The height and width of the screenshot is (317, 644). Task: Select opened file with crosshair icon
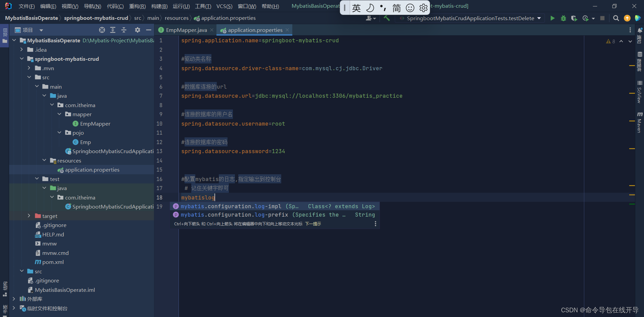(102, 30)
